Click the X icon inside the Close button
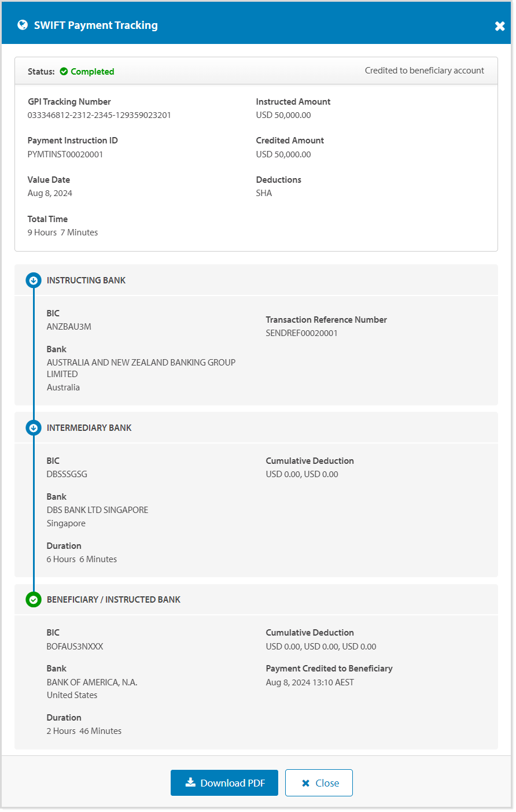 (x=305, y=782)
